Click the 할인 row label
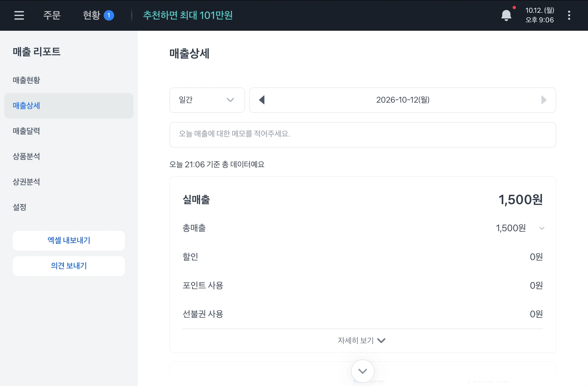588x386 pixels. (x=190, y=257)
